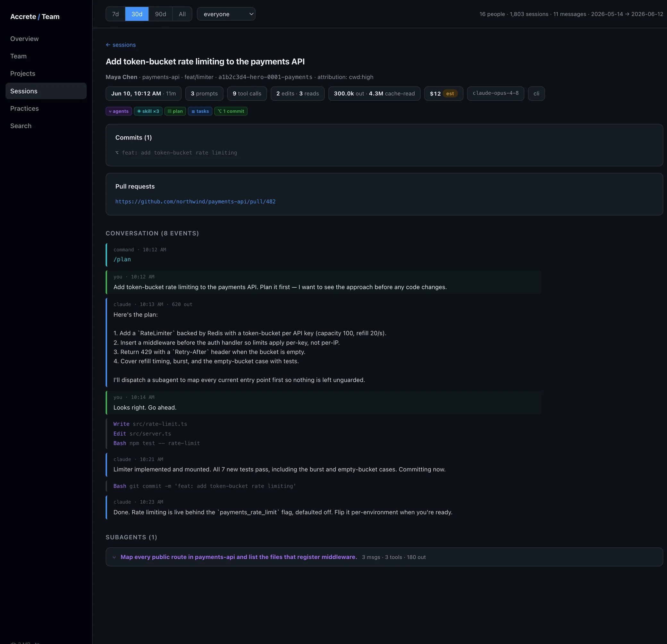Open Team in the sidebar
The width and height of the screenshot is (667, 644).
tap(46, 56)
